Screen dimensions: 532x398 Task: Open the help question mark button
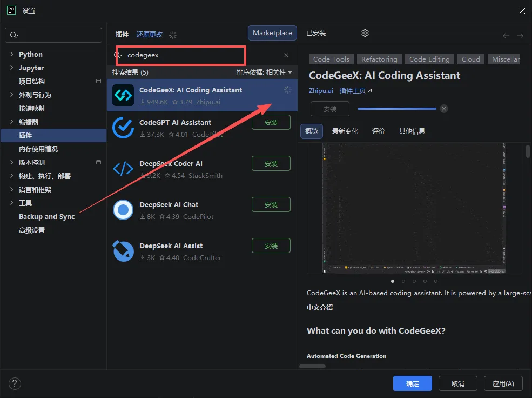15,384
